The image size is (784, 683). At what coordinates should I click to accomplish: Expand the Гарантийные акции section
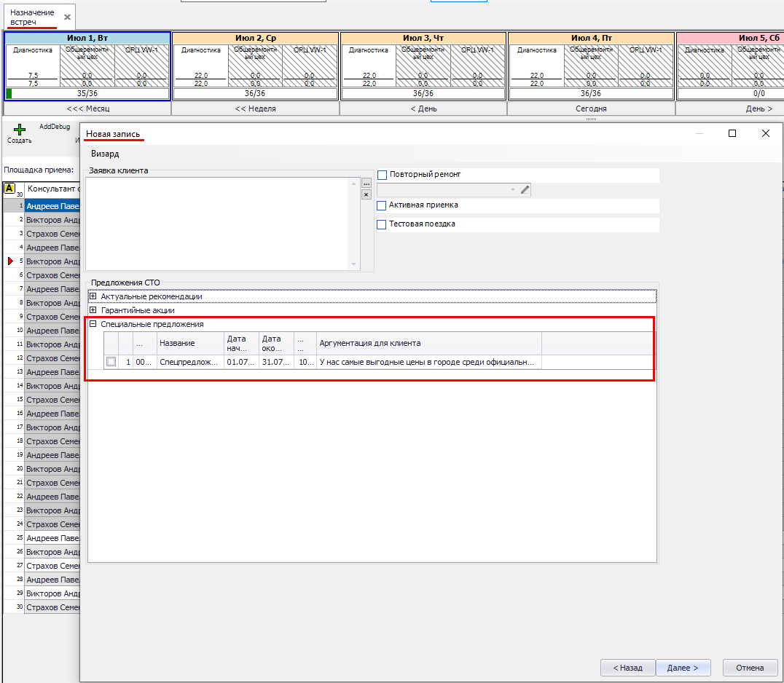93,310
